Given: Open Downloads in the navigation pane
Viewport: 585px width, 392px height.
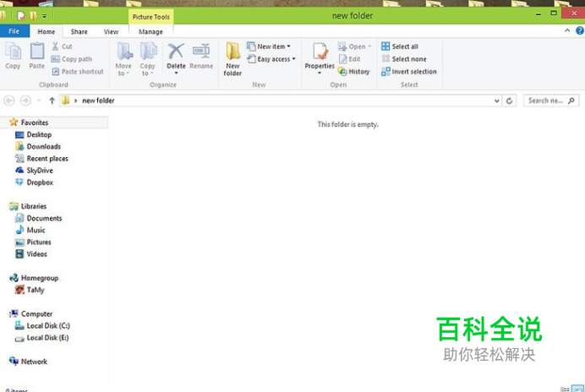Looking at the screenshot, I should (44, 147).
